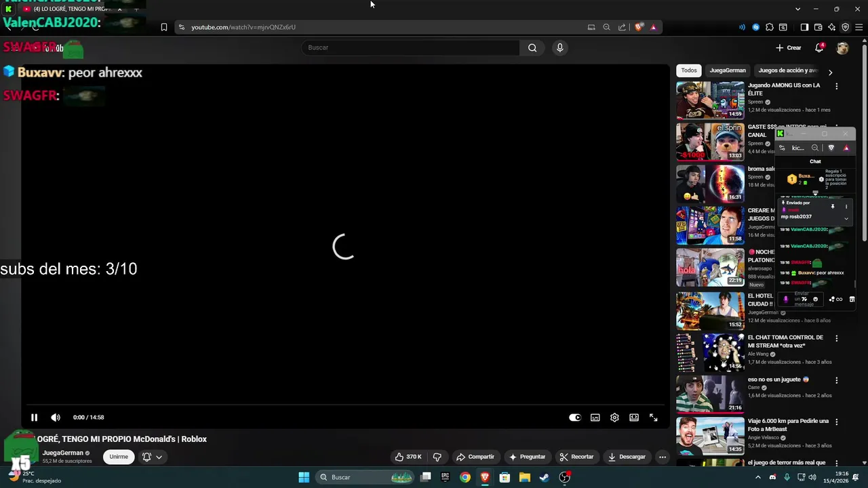Open the browser hamburger menu

859,27
